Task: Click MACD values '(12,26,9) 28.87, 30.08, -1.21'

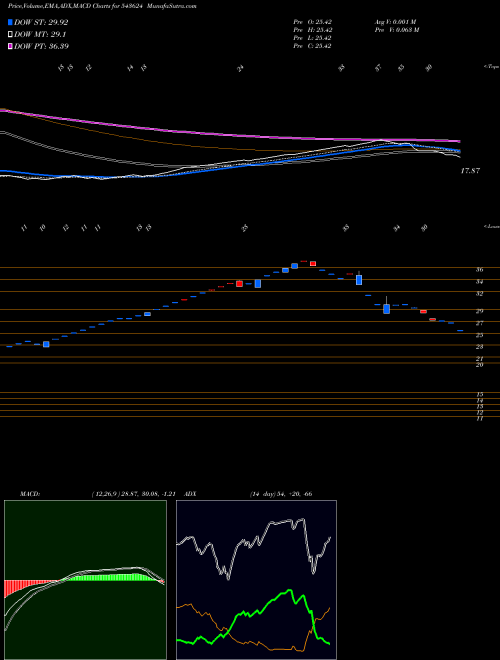Action: click(x=136, y=494)
